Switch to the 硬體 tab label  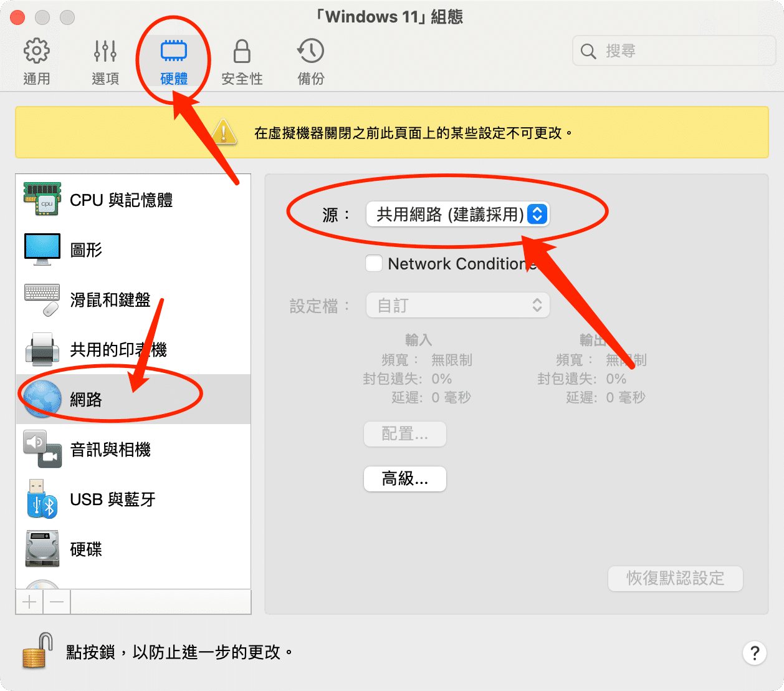click(x=174, y=79)
